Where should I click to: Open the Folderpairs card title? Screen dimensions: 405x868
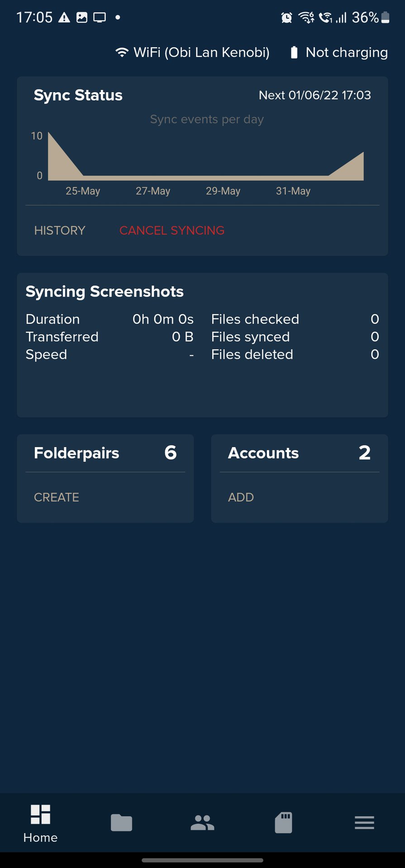point(76,453)
